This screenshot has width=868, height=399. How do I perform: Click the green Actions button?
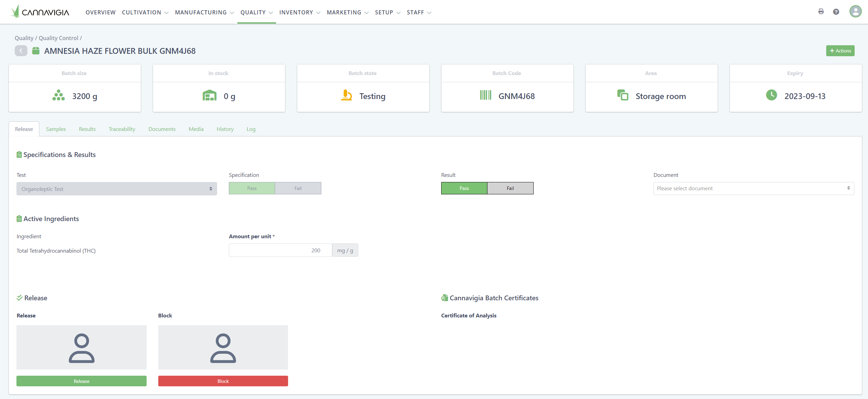pyautogui.click(x=840, y=51)
